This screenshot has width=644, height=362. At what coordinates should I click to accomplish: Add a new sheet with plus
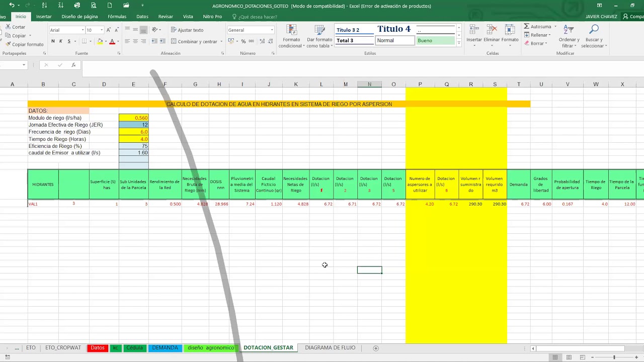tap(375, 348)
